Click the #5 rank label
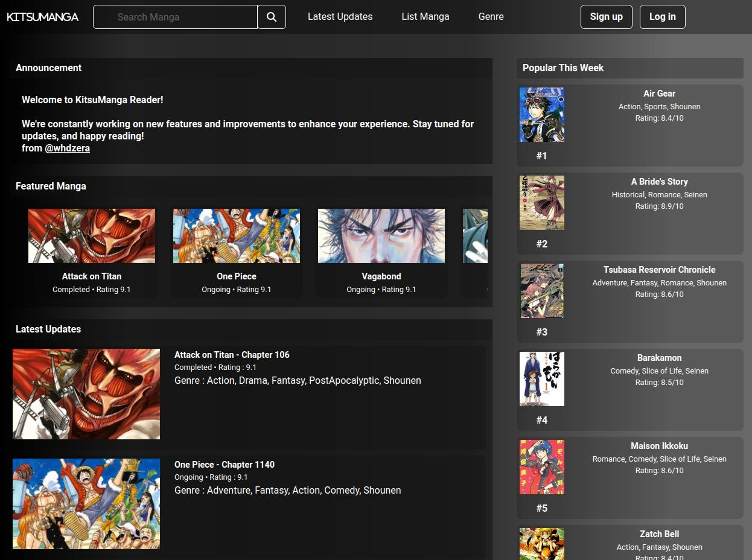 pos(542,508)
